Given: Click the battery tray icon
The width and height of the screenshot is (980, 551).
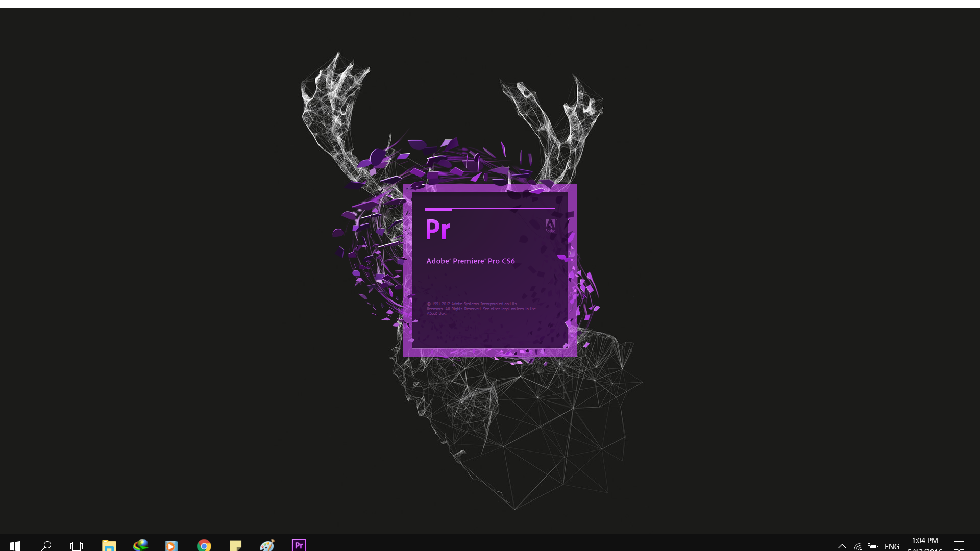Looking at the screenshot, I should [873, 546].
